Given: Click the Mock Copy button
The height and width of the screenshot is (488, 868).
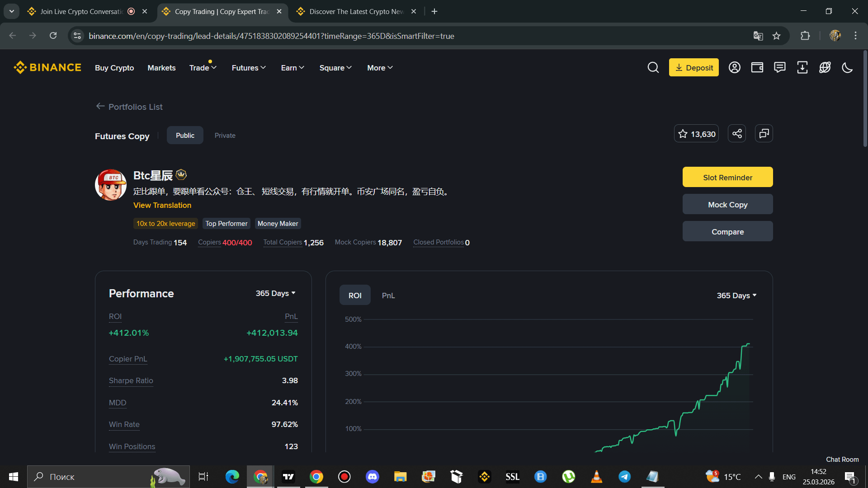Looking at the screenshot, I should pyautogui.click(x=728, y=204).
